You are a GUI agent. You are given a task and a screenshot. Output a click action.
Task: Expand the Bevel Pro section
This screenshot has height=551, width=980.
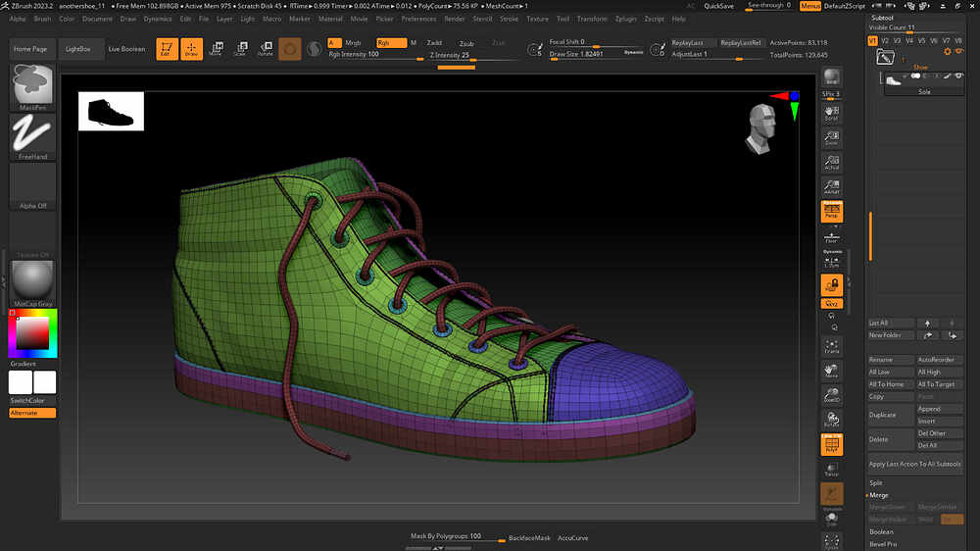[883, 544]
